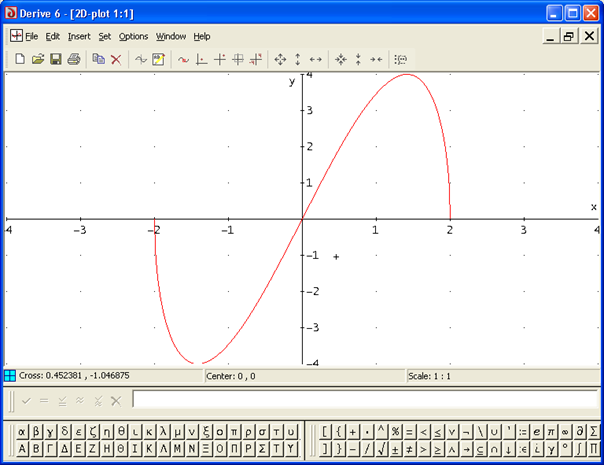Open the Window menu
The width and height of the screenshot is (605, 466).
point(170,36)
